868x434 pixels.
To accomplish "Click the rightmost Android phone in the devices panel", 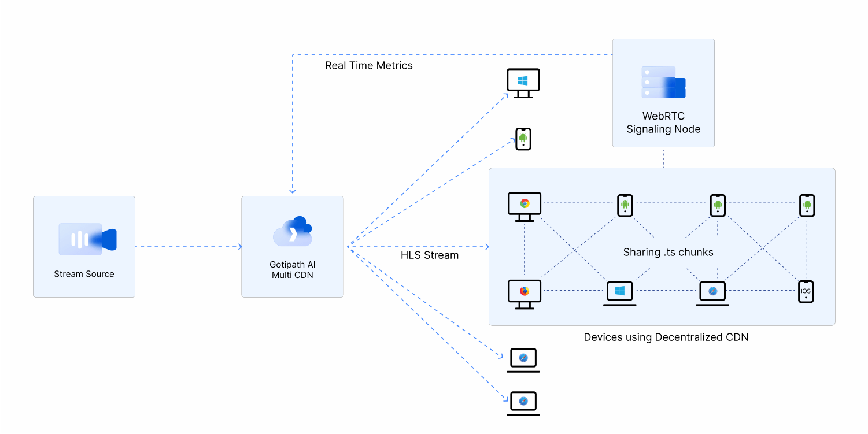I will pyautogui.click(x=806, y=205).
